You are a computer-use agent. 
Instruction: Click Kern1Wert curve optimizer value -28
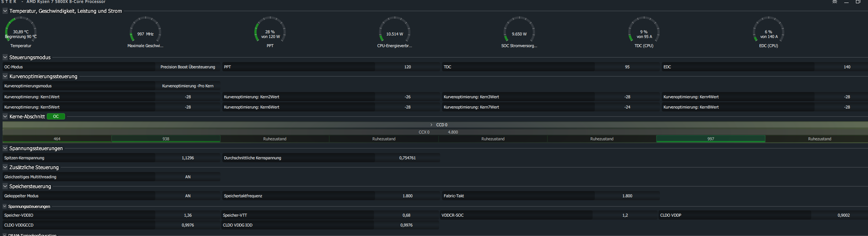coord(188,97)
